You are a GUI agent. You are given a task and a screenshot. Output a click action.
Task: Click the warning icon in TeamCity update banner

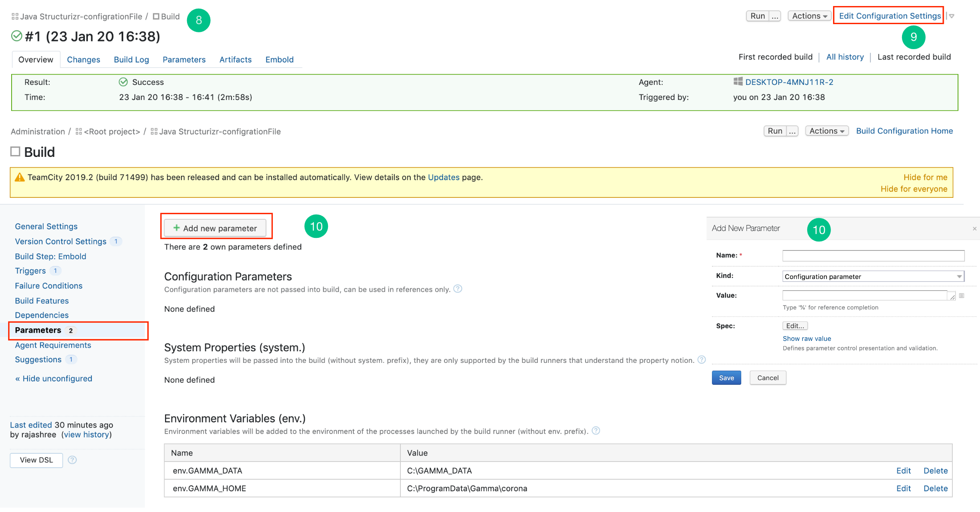click(x=20, y=177)
